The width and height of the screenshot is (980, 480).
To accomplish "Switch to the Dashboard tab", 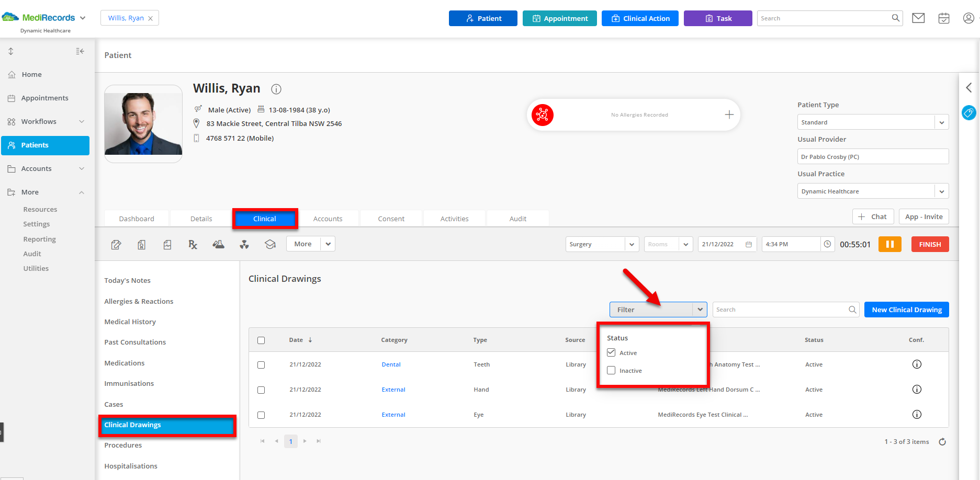I will click(137, 219).
